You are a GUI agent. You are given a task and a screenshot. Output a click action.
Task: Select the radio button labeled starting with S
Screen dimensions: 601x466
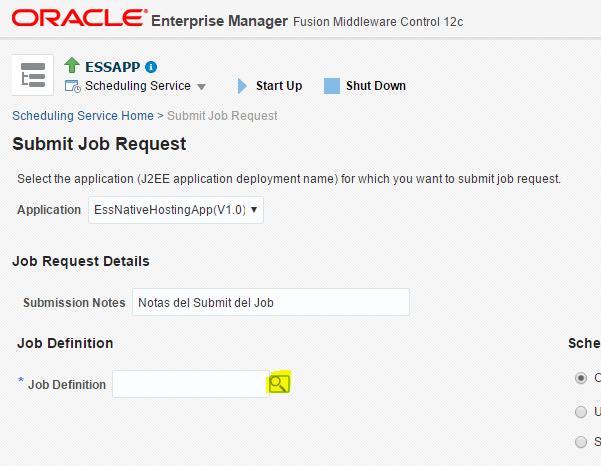(x=581, y=442)
